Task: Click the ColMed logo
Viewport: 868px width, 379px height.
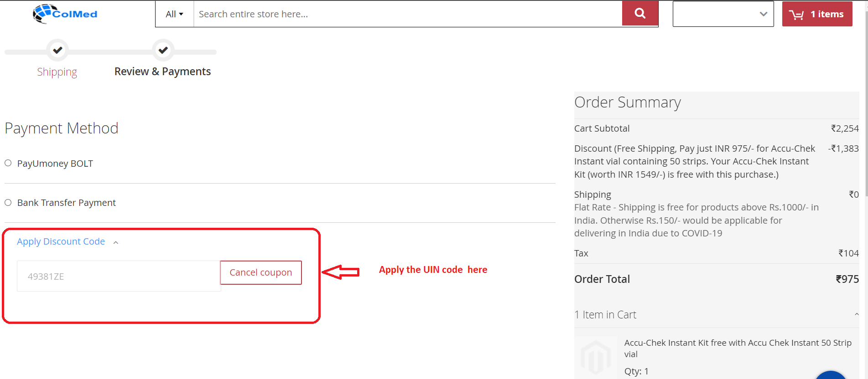Action: click(65, 14)
